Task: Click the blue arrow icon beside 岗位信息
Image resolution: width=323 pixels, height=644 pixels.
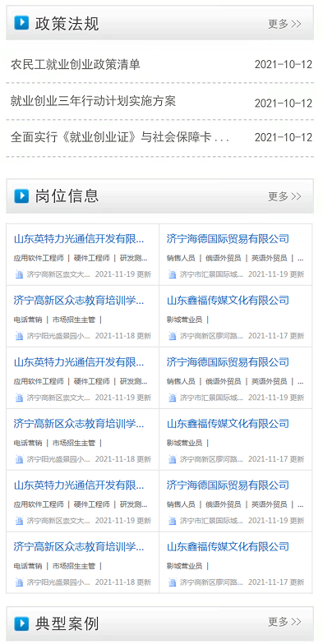Action: coord(21,195)
